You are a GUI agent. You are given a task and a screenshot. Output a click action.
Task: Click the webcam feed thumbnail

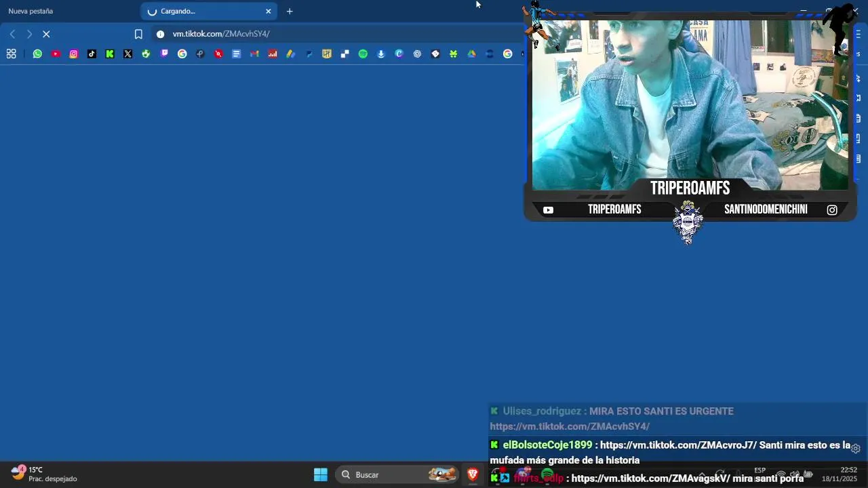690,105
